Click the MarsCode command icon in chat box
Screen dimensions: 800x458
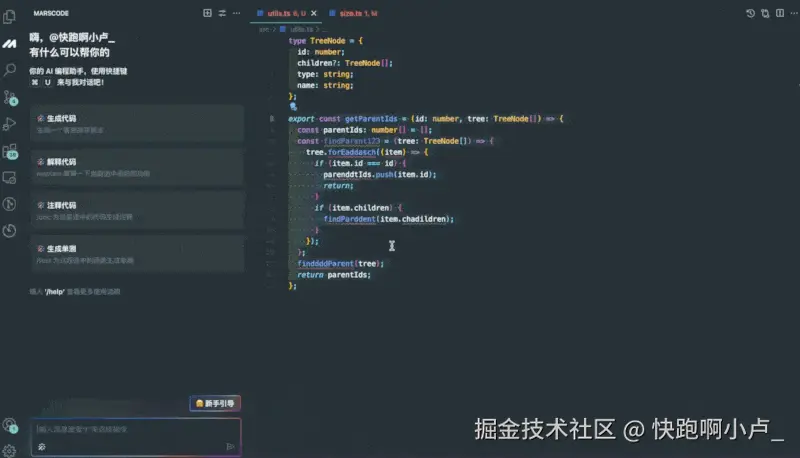42,447
